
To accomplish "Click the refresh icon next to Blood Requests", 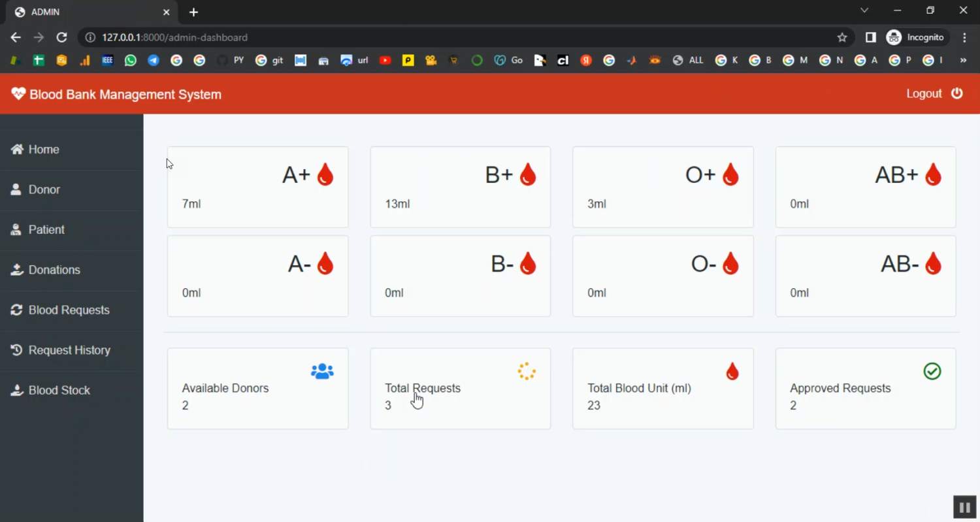I will click(17, 310).
